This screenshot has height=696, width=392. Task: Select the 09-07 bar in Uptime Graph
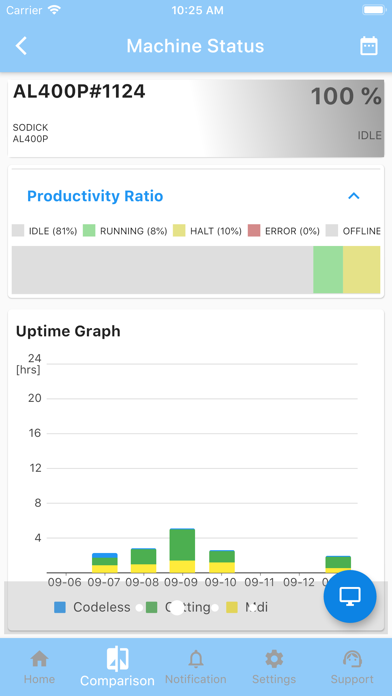pos(105,563)
